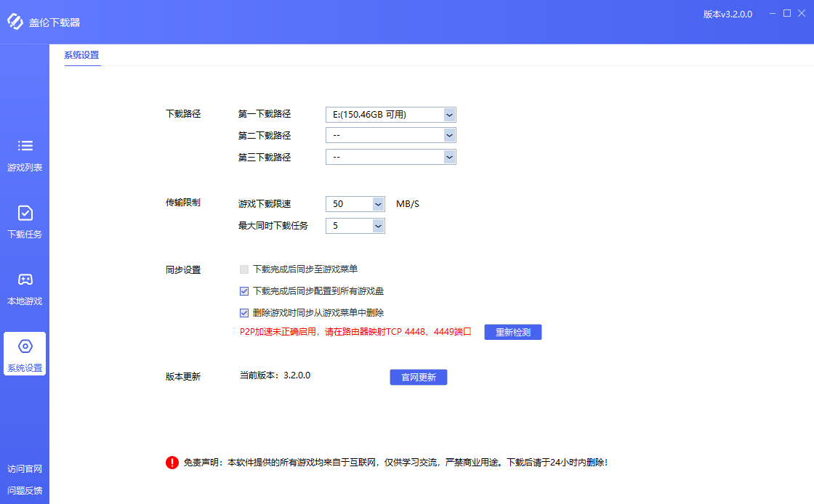Click the 官网更新 button
The width and height of the screenshot is (814, 504).
pyautogui.click(x=418, y=377)
